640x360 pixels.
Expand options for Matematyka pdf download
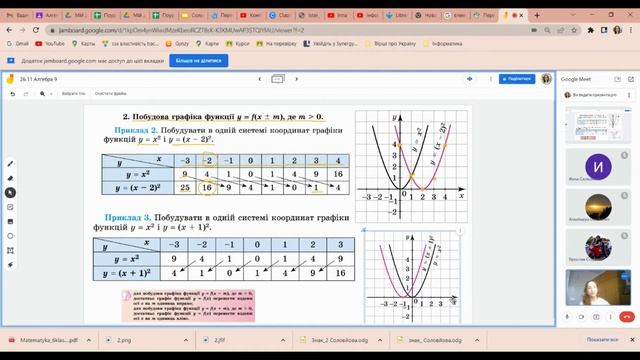click(x=89, y=340)
